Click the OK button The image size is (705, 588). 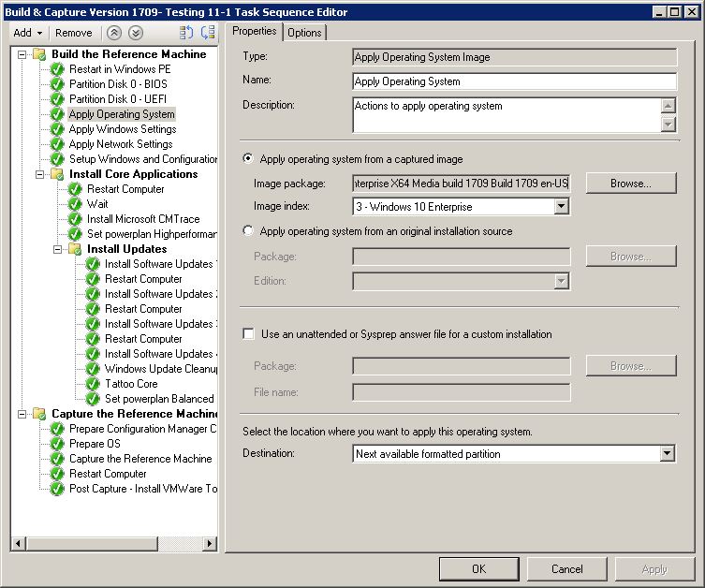[x=478, y=569]
